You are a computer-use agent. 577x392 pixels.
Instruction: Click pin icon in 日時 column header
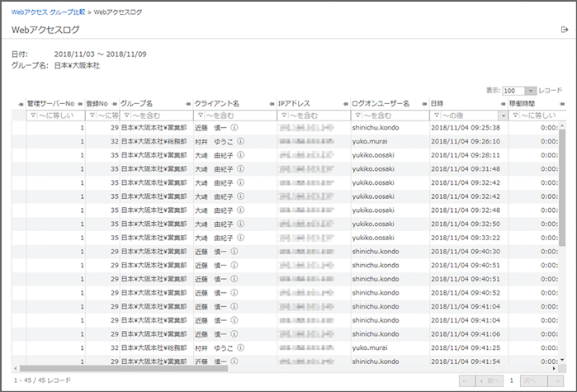tap(503, 104)
